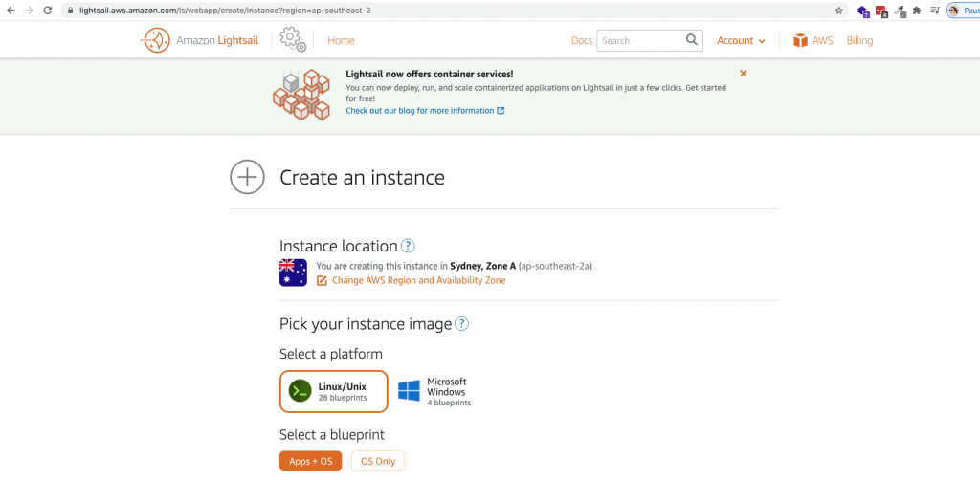The height and width of the screenshot is (480, 980).
Task: Select the Linux/Unix platform
Action: pyautogui.click(x=333, y=391)
